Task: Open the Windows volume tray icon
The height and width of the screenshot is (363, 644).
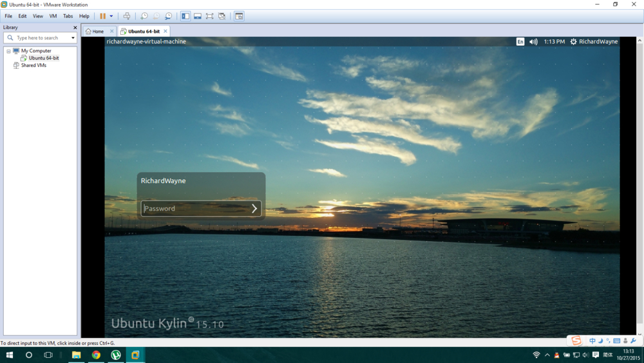Action: click(x=585, y=355)
